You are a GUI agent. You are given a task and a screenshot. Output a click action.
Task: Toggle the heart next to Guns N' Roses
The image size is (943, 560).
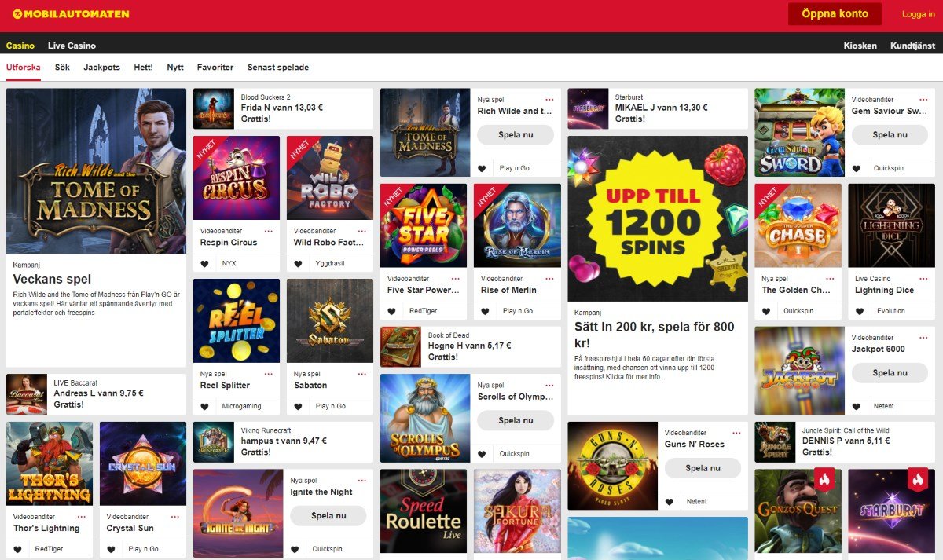670,501
